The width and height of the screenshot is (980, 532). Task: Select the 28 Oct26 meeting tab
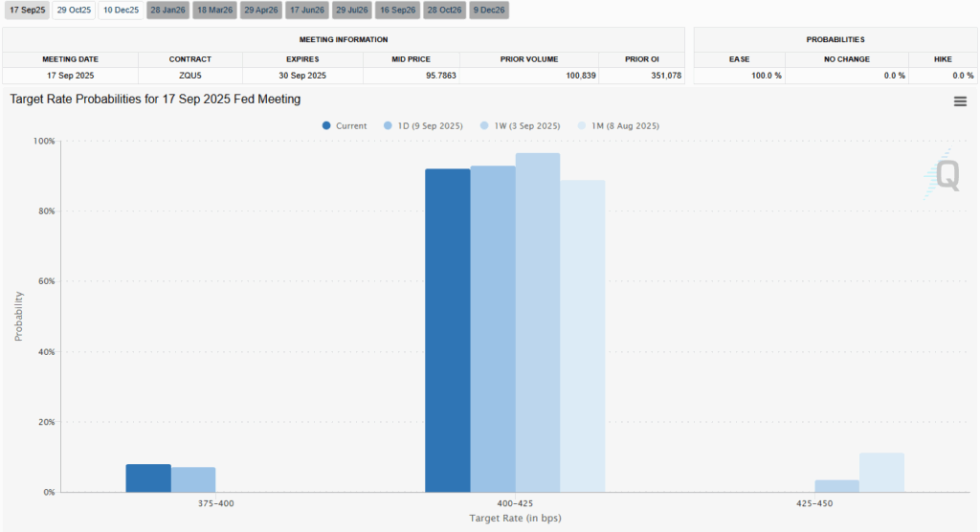(x=444, y=11)
